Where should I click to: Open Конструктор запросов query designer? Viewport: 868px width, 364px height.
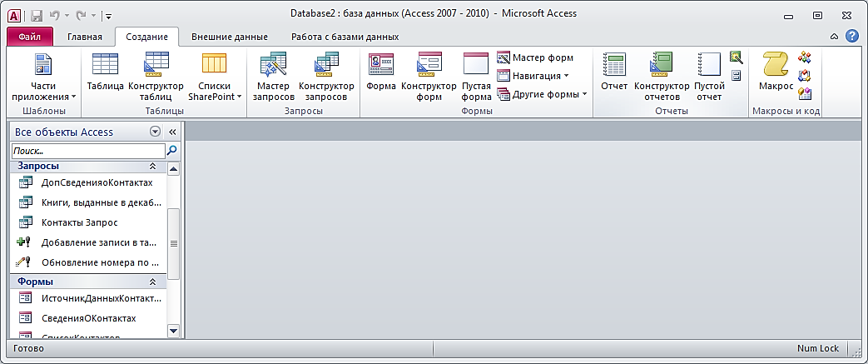tap(326, 77)
